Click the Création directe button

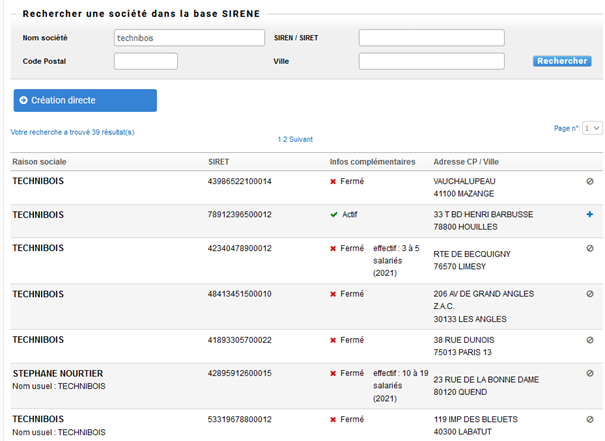[85, 100]
